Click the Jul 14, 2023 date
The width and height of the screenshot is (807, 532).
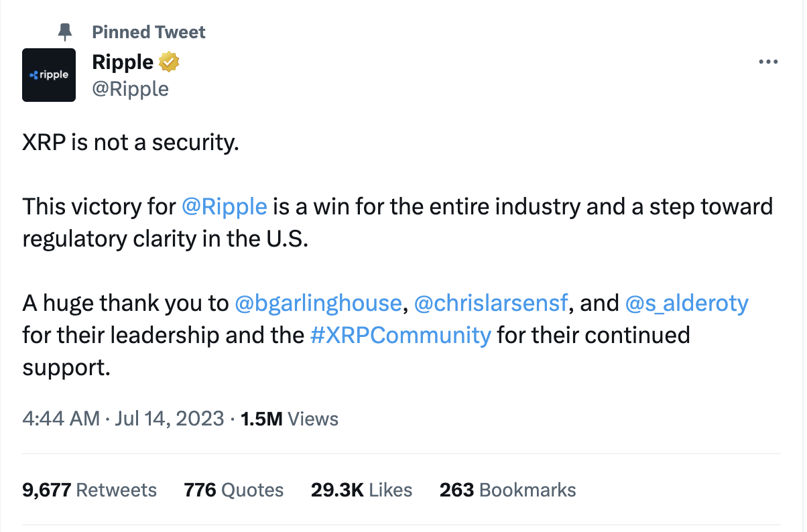(170, 419)
